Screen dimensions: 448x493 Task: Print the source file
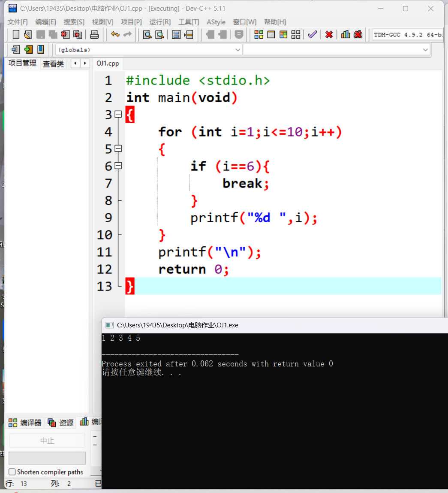94,35
